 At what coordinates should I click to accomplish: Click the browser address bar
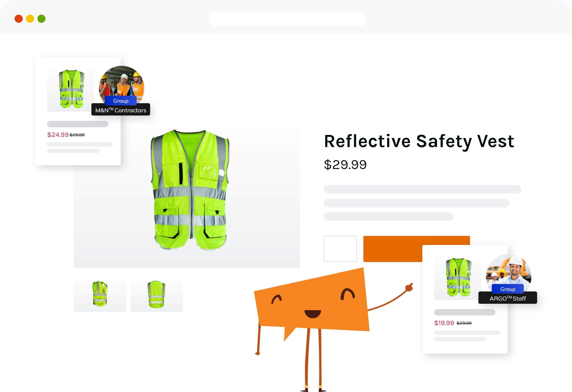[287, 18]
